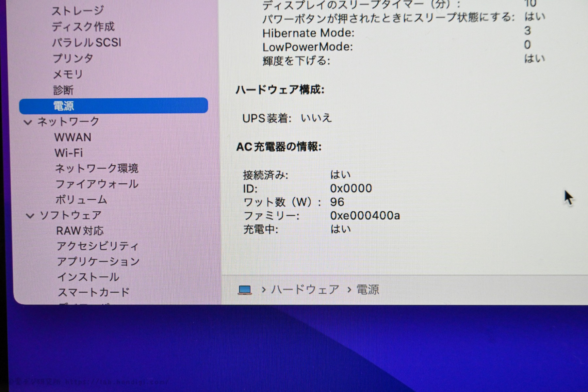The image size is (588, 392).
Task: Click the ワット数（W） label
Action: coord(283,202)
